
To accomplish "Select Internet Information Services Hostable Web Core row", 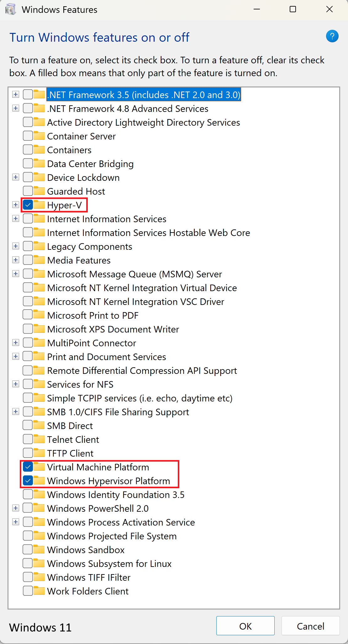I will point(149,233).
